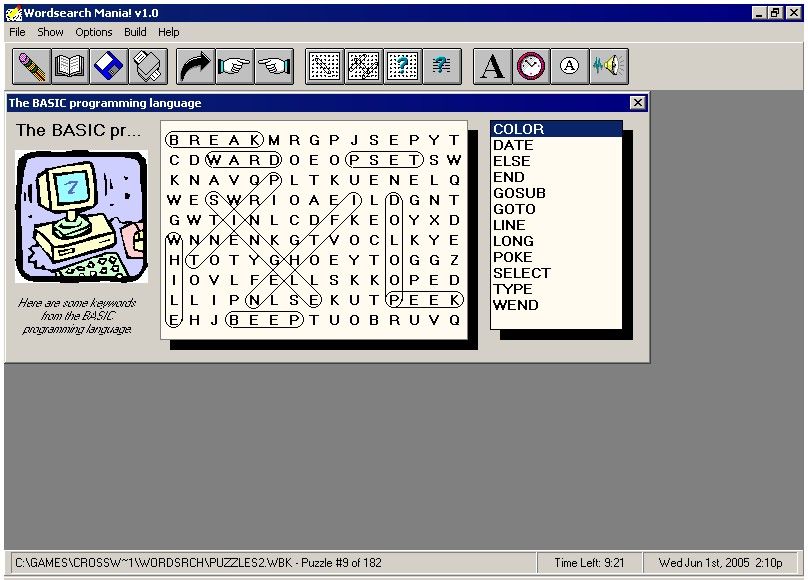The width and height of the screenshot is (808, 580).
Task: Click the red clock timer icon
Action: 531,67
